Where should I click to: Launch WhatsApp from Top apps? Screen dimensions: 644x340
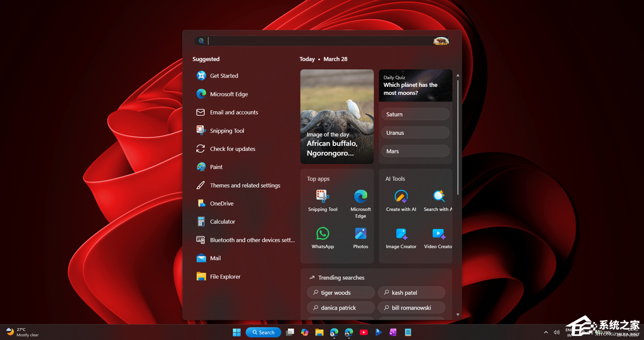click(x=323, y=238)
